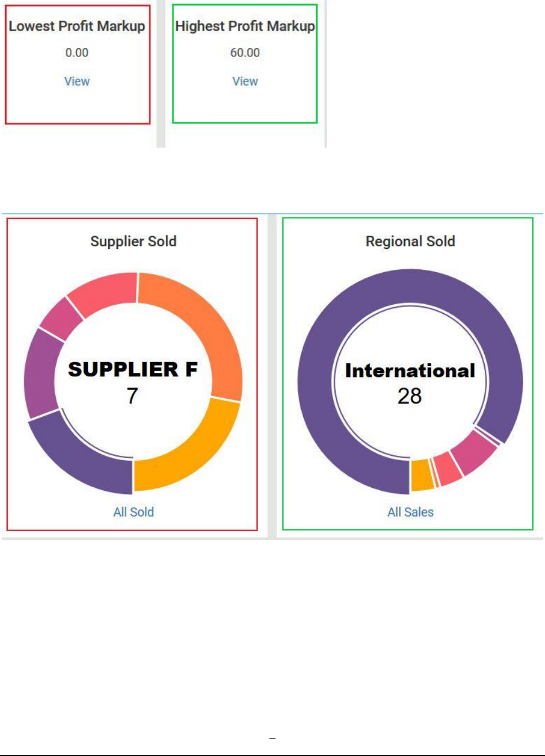This screenshot has width=545, height=756.
Task: Click the Highest Profit Markup heading
Action: coord(245,26)
